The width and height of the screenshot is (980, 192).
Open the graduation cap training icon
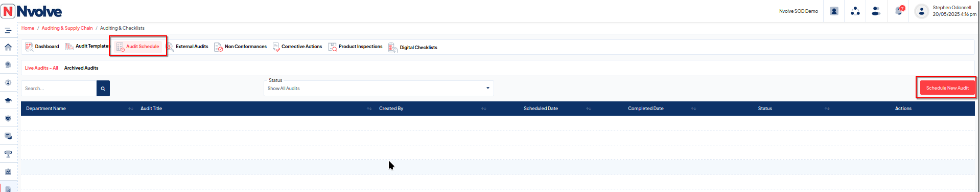pyautogui.click(x=8, y=100)
